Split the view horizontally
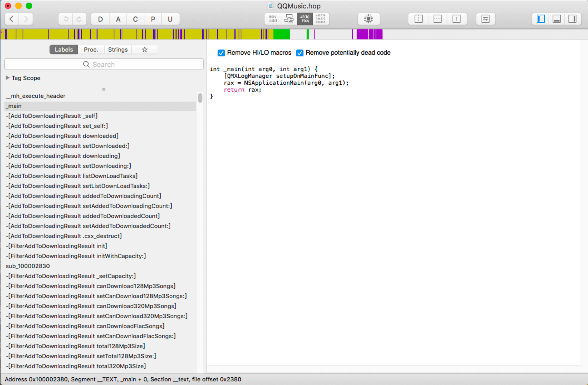 point(438,19)
